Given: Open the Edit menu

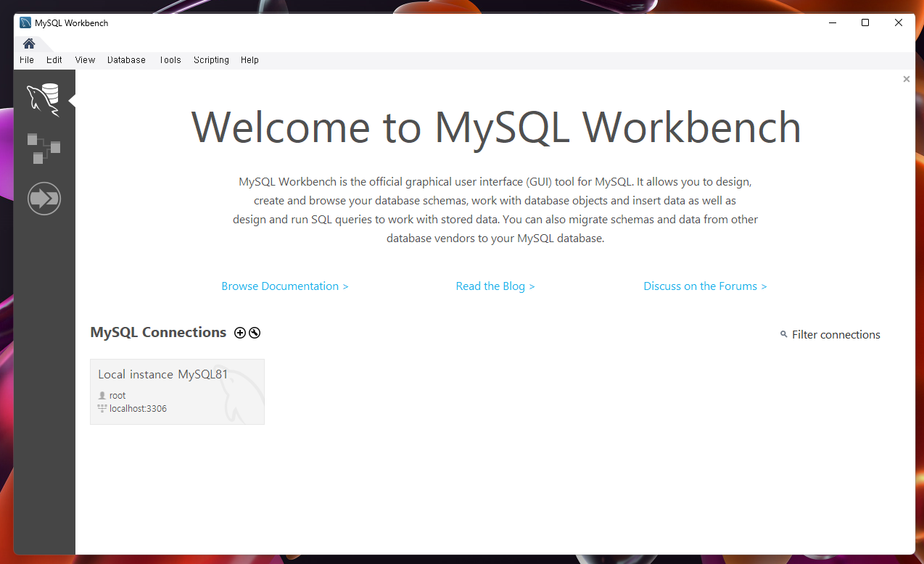Looking at the screenshot, I should [x=54, y=60].
